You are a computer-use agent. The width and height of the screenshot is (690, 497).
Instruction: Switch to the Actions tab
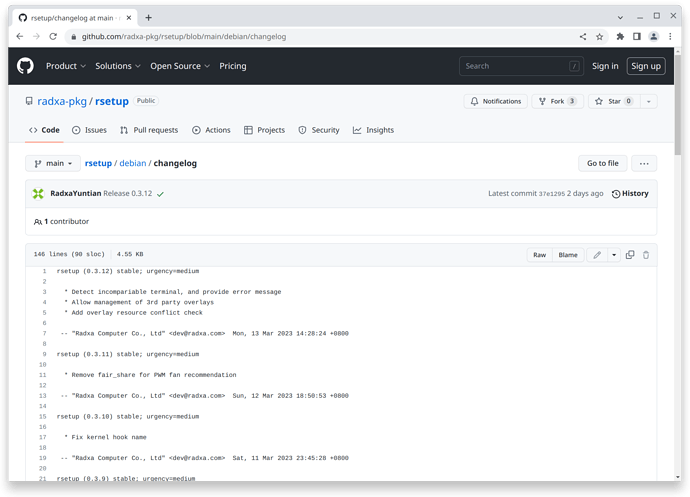pos(211,130)
